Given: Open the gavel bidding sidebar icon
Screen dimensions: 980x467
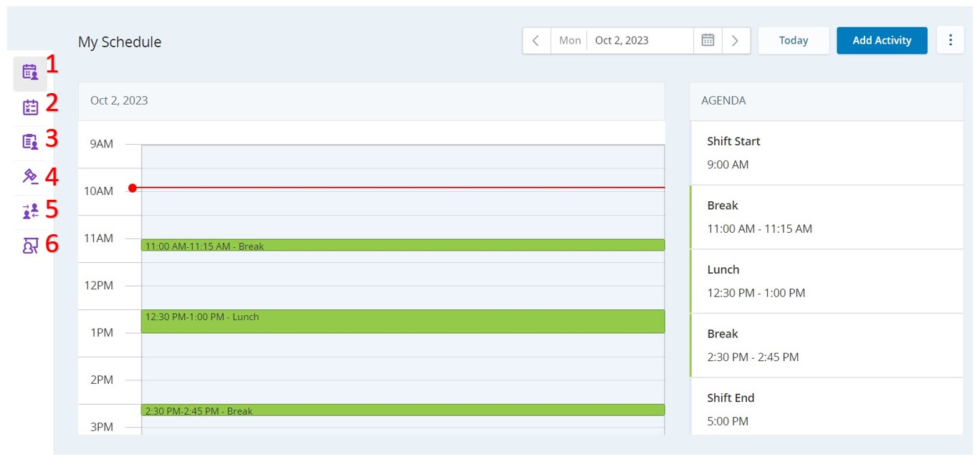Looking at the screenshot, I should point(30,176).
